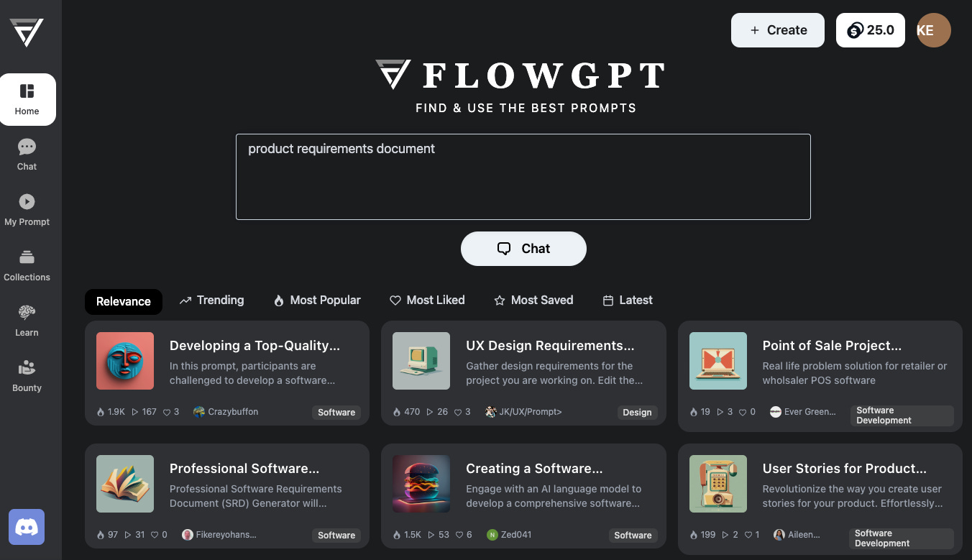Click play count icon on UX Design Requirements card

pos(430,413)
